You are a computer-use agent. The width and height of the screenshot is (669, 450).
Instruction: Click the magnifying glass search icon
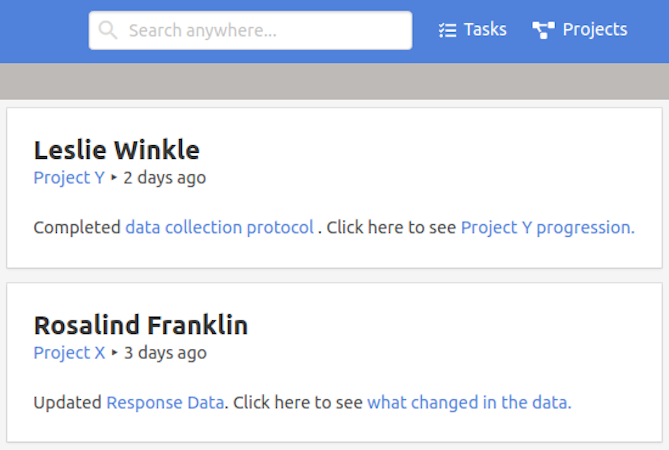108,30
